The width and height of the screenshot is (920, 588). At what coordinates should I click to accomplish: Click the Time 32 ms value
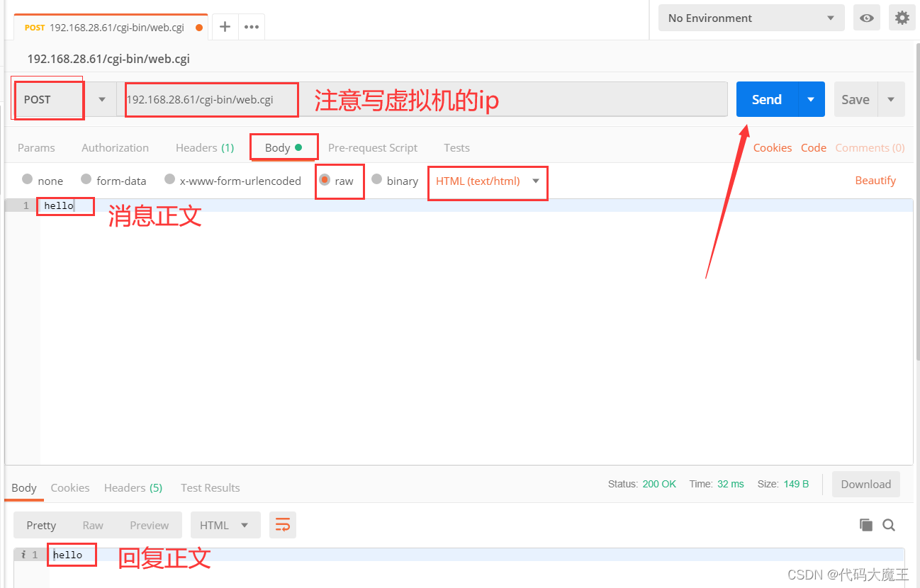[x=731, y=484]
